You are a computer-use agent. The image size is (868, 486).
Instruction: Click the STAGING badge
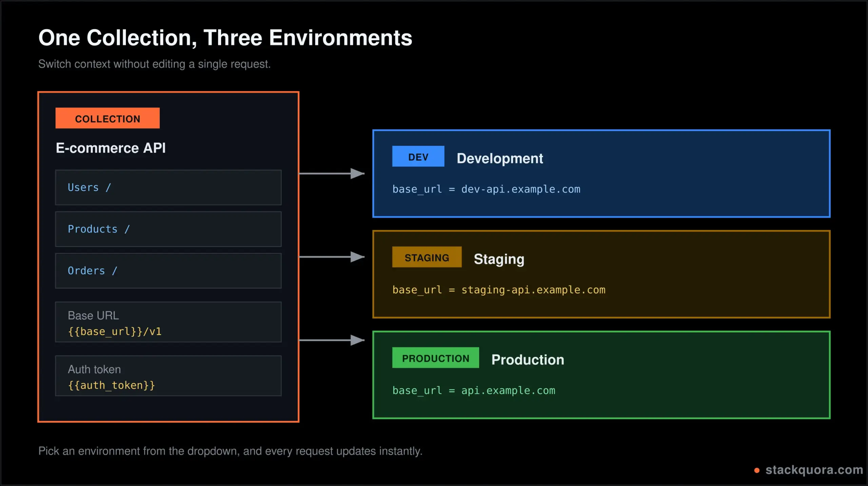click(x=427, y=257)
